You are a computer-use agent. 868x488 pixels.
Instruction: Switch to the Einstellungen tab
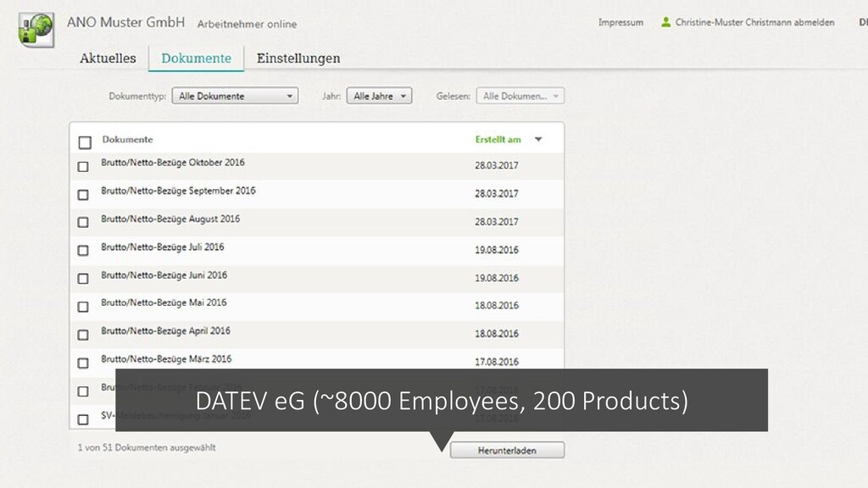click(x=298, y=58)
